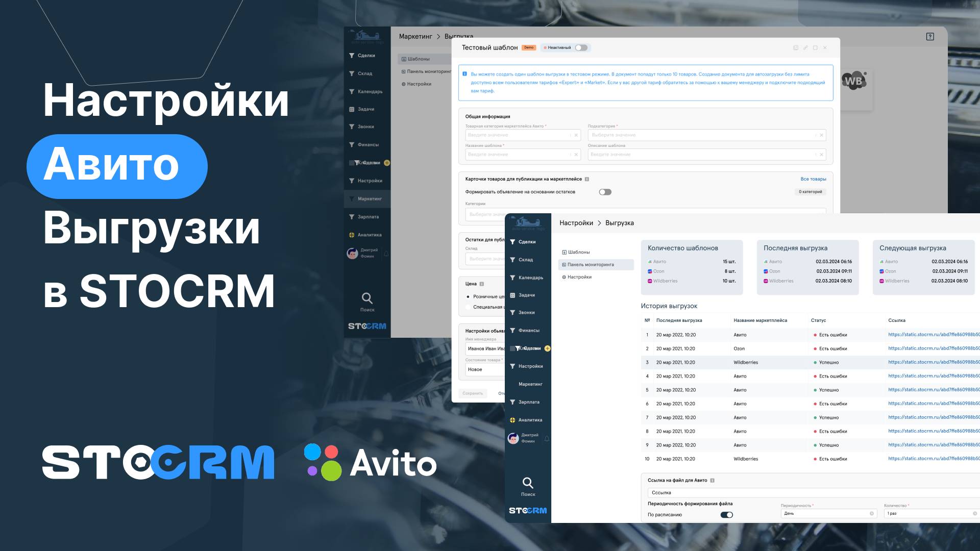
Task: Click the Поиск magnifier in the back window
Action: click(x=367, y=298)
